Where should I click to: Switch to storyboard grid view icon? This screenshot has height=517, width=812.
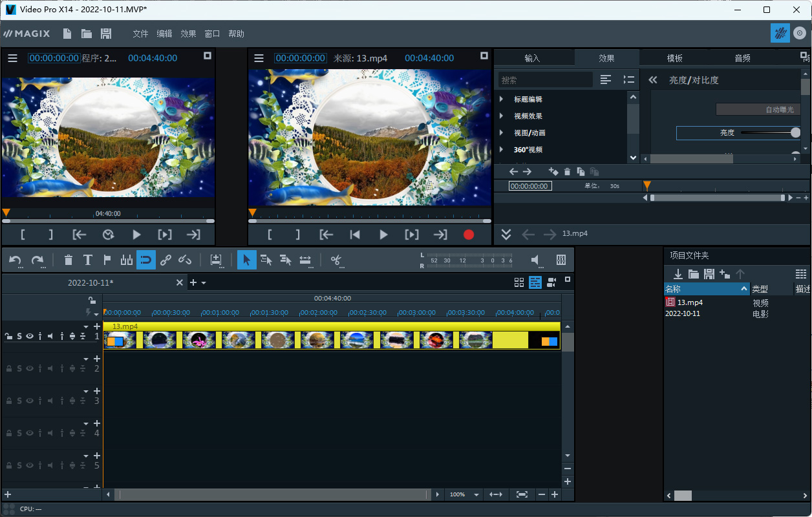(519, 282)
